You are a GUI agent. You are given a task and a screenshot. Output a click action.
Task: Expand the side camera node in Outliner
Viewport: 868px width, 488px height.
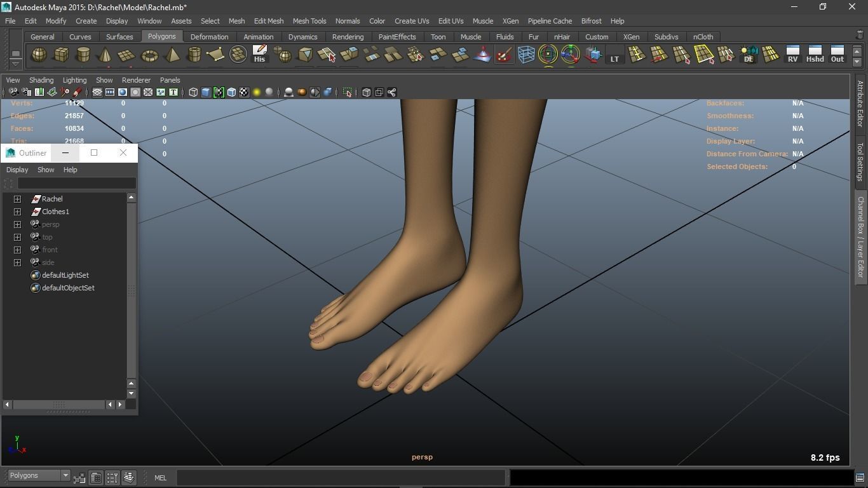[x=18, y=262]
